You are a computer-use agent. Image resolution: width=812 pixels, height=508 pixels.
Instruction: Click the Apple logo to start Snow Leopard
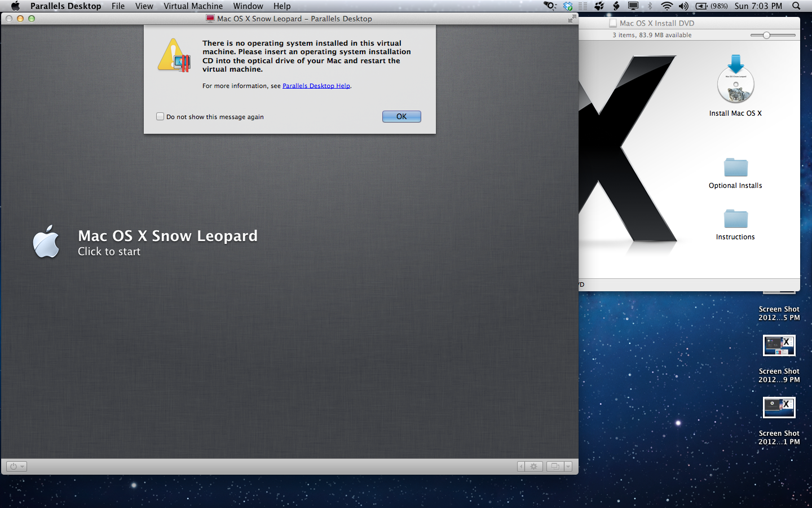click(46, 242)
